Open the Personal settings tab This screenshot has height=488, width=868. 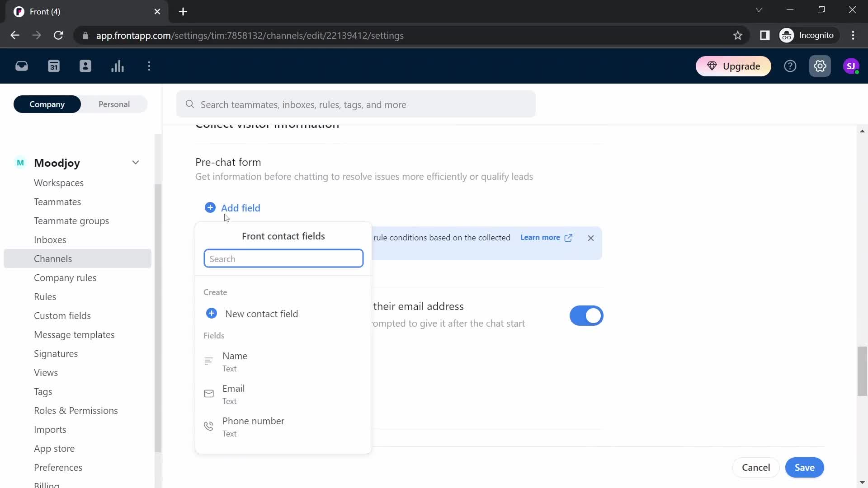(x=114, y=104)
